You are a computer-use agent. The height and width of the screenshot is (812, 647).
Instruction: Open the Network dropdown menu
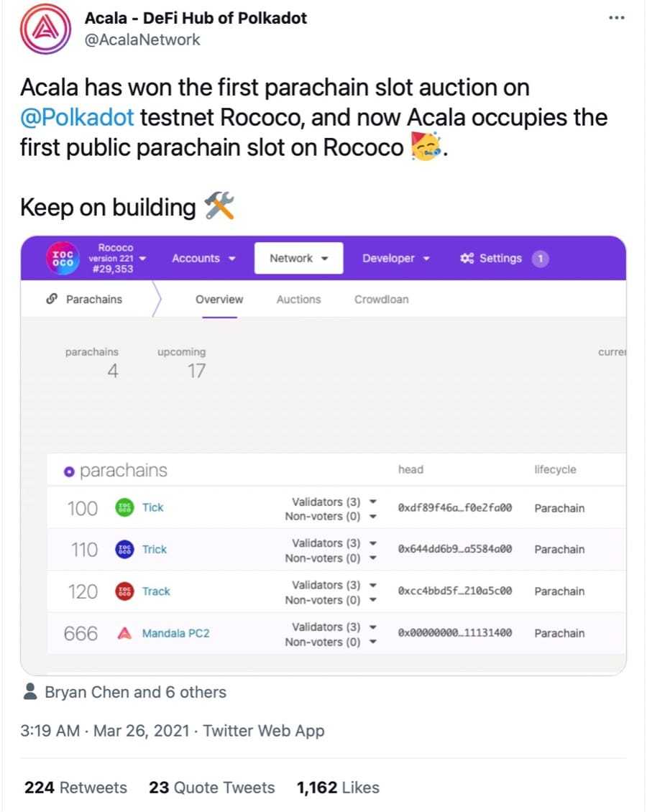(298, 258)
